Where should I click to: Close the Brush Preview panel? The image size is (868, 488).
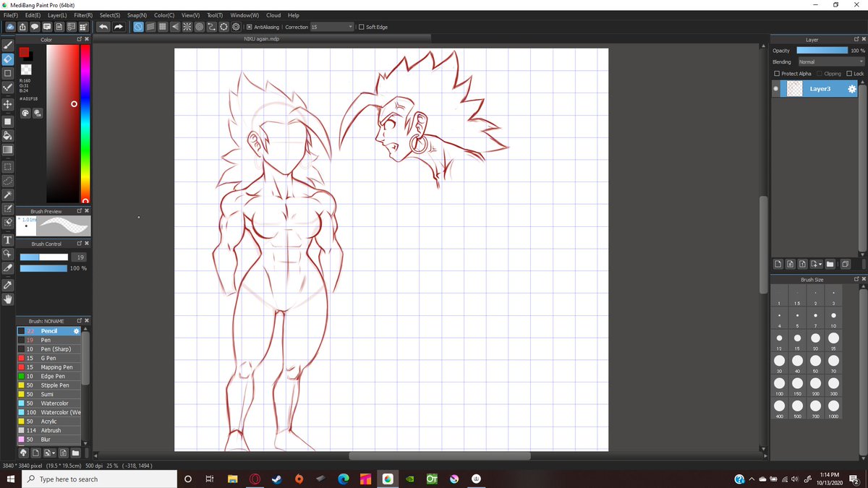tap(86, 211)
